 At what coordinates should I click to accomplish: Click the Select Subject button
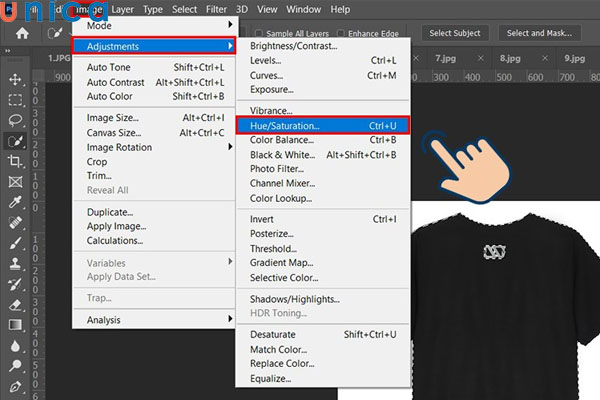coord(455,33)
